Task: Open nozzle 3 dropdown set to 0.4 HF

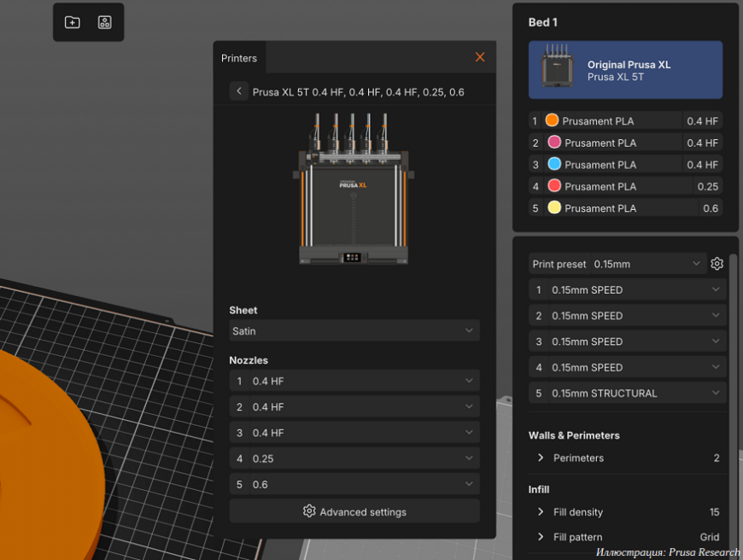Action: (x=354, y=433)
